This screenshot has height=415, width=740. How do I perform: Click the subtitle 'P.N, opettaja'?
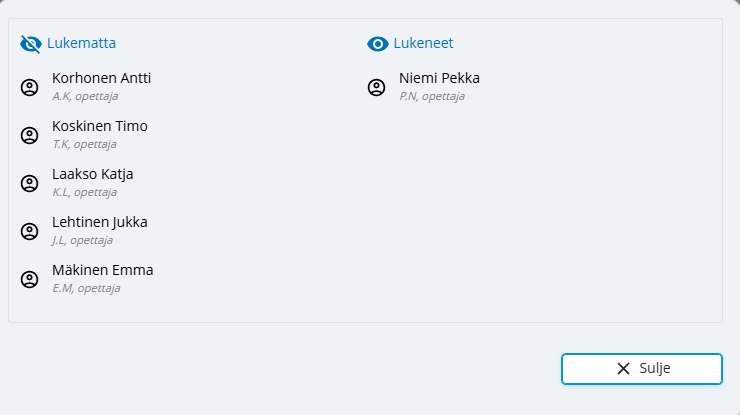[x=432, y=96]
